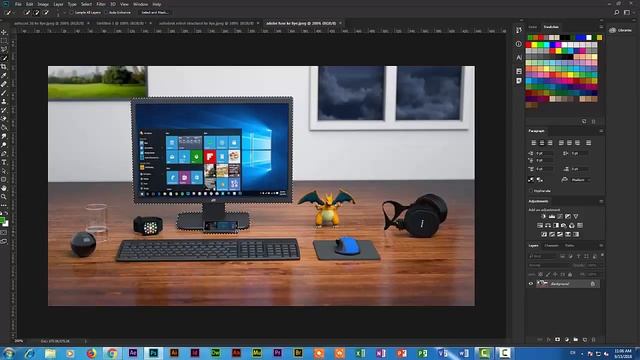Image resolution: width=640 pixels, height=360 pixels.
Task: Select the Zoom tool
Action: [x=4, y=197]
